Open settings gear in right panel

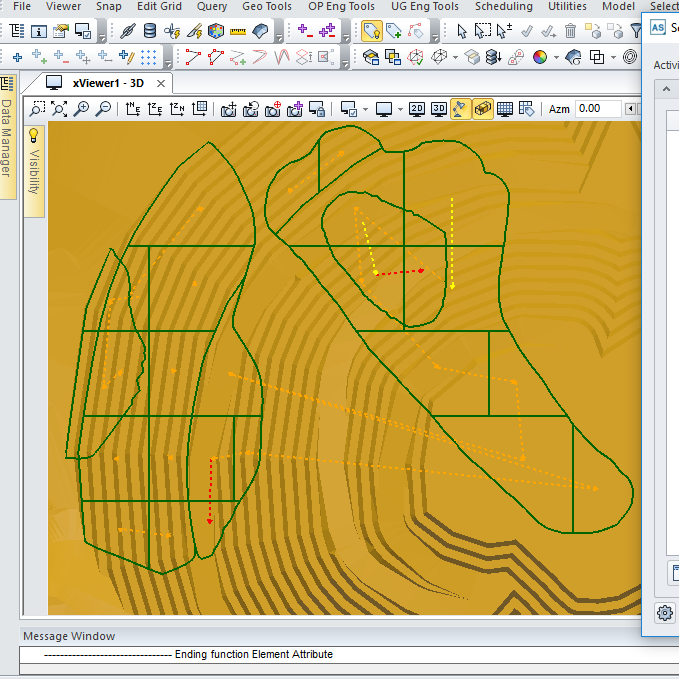[x=665, y=612]
